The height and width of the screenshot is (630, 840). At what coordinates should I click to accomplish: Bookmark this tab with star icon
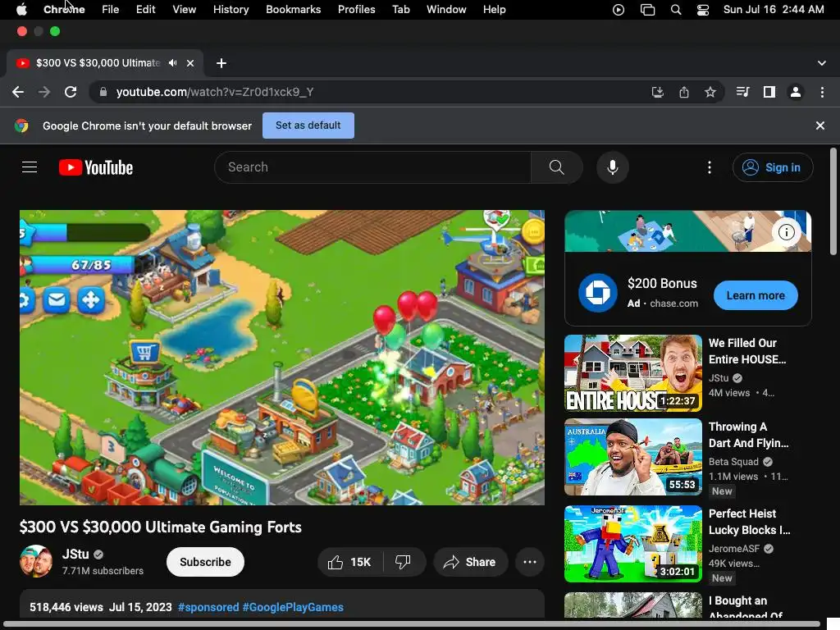[x=710, y=92]
